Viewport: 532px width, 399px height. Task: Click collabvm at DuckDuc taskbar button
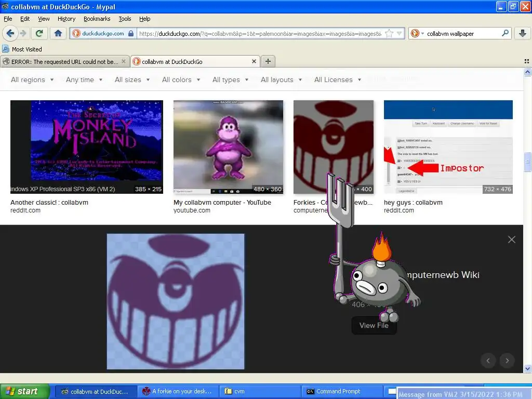pos(96,391)
